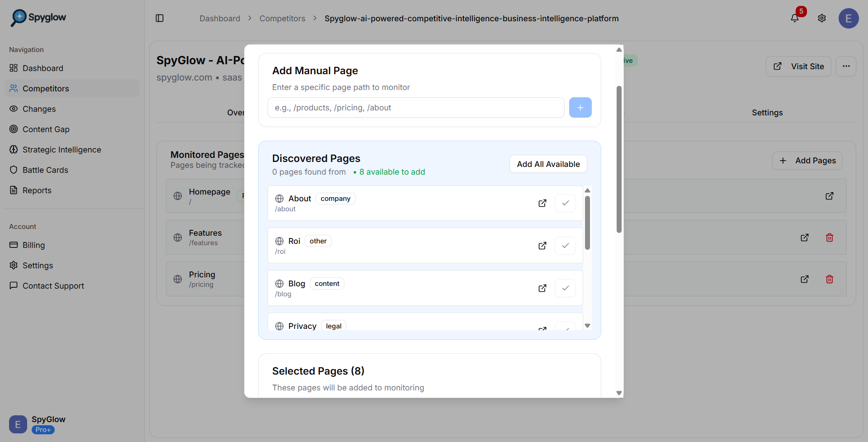
Task: Click the page path input field
Action: pos(416,108)
